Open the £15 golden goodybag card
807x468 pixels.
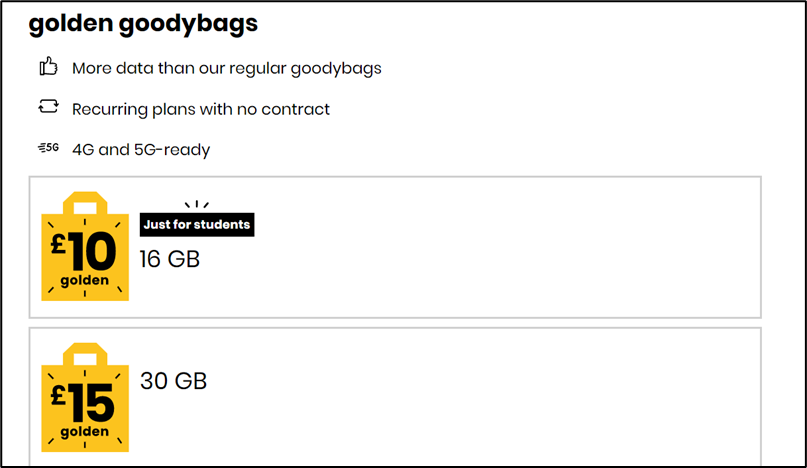click(395, 397)
